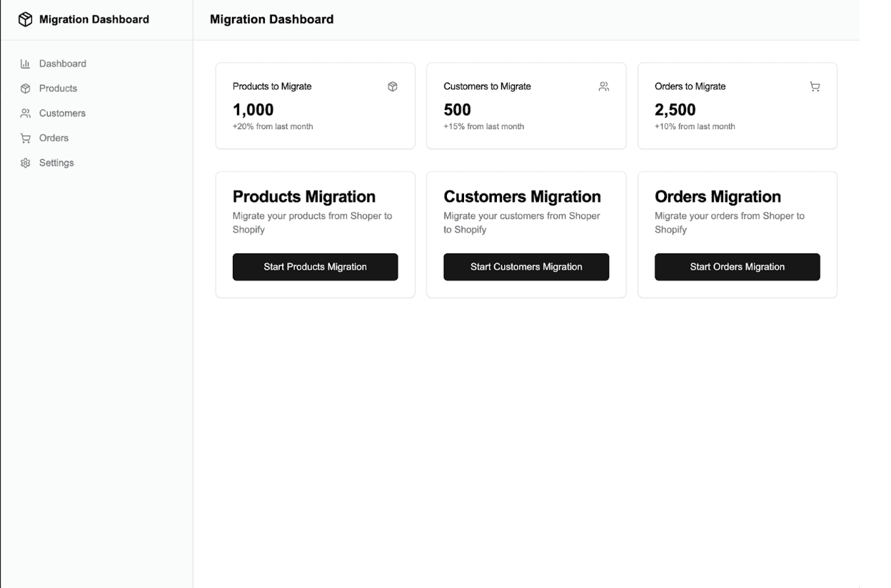The width and height of the screenshot is (891, 588).
Task: Click the Migration Dashboard sidebar title
Action: tap(94, 20)
